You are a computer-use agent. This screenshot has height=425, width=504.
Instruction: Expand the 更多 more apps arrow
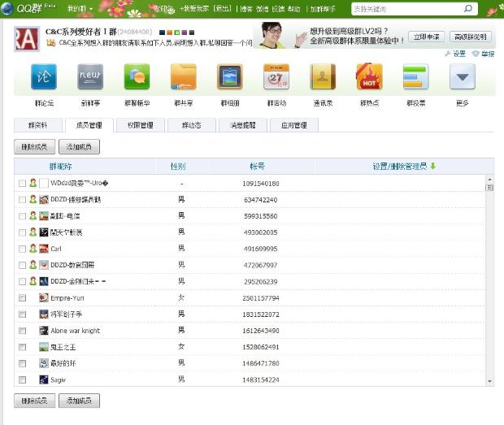[463, 76]
